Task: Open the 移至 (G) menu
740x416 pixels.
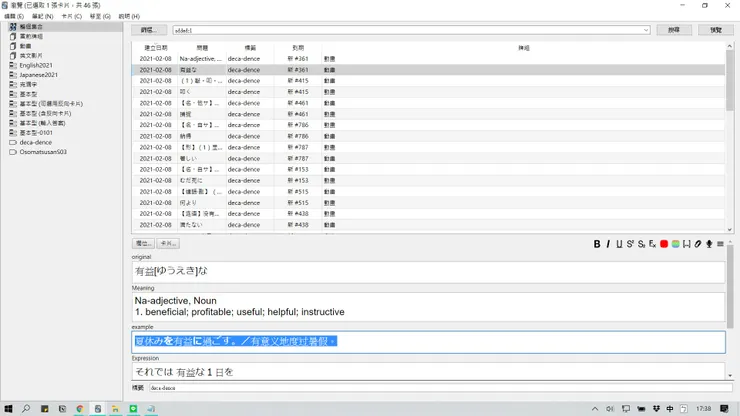Action: (x=100, y=16)
